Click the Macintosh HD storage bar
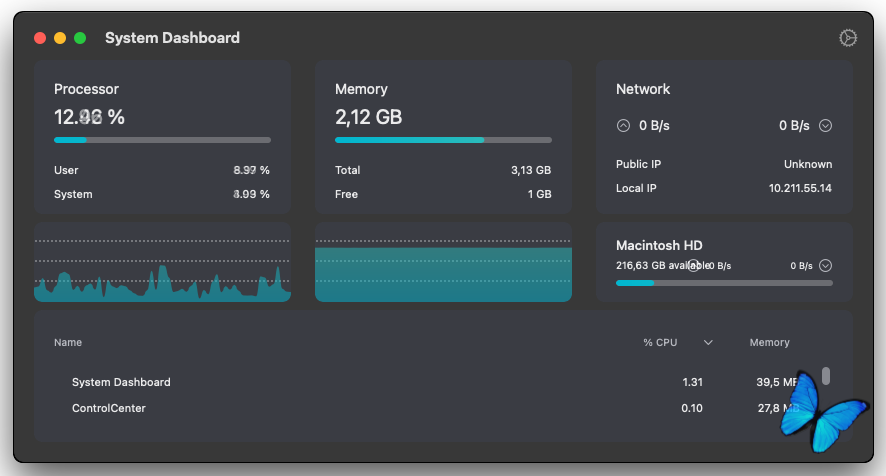Image resolution: width=886 pixels, height=476 pixels. [724, 283]
